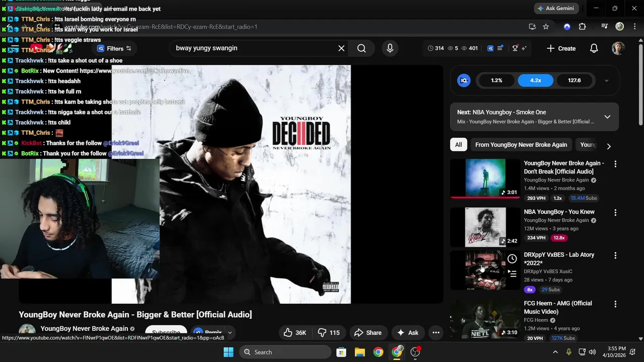
Task: Open options menu for 'Don't Break' video
Action: click(615, 164)
